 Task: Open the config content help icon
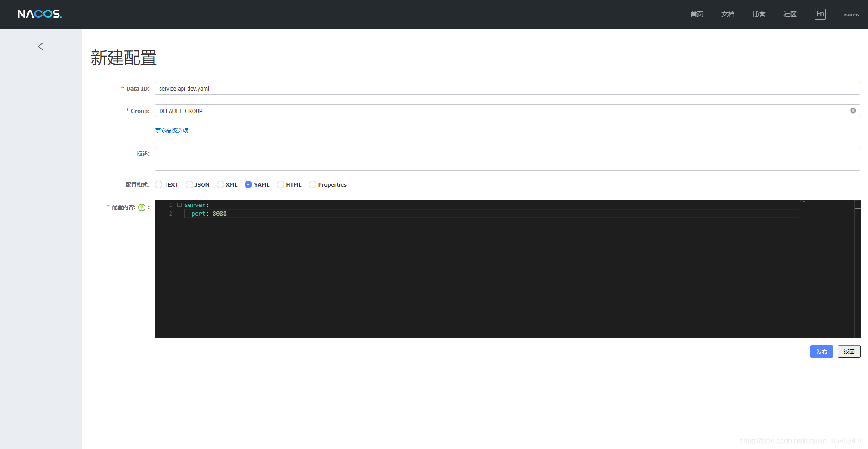142,207
